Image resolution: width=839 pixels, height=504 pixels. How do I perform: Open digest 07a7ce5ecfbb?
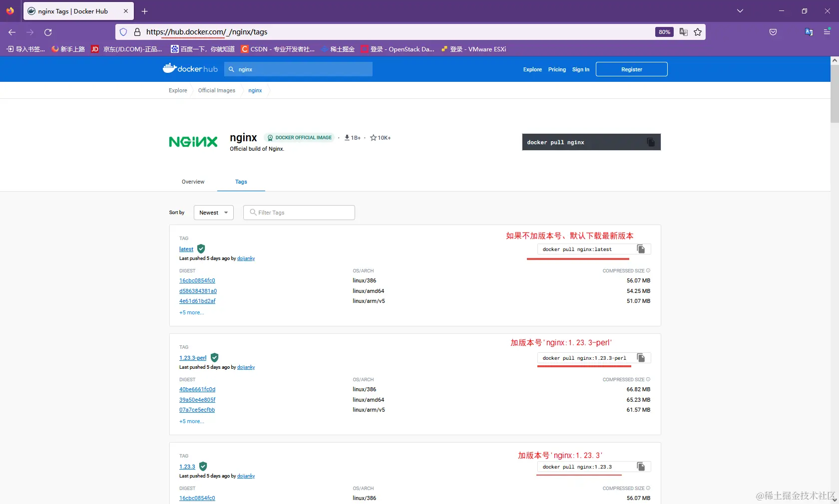click(x=197, y=410)
